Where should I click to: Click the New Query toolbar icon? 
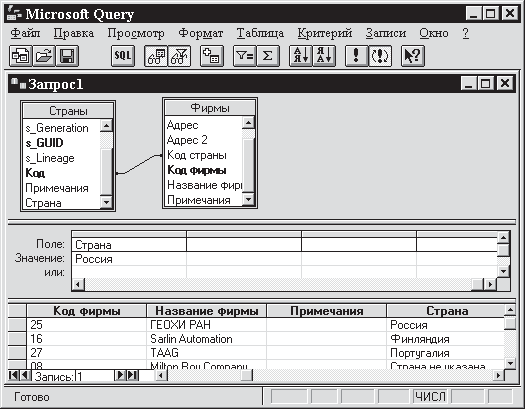(20, 56)
